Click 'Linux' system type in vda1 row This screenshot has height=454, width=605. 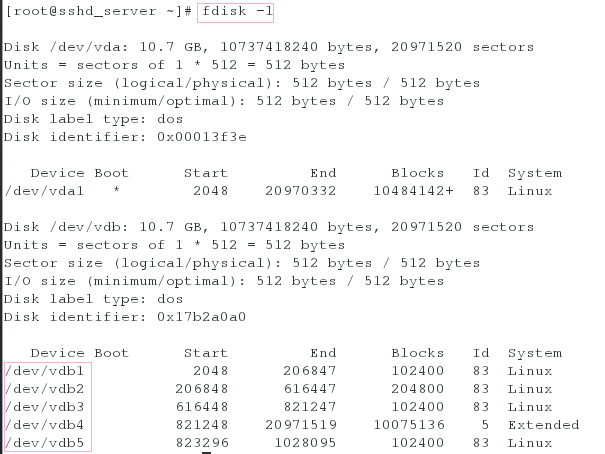tap(530, 191)
